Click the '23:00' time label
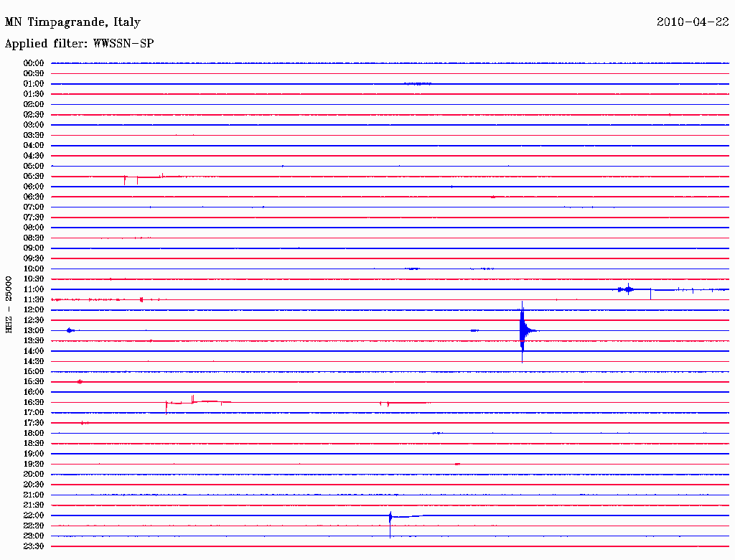735x560 pixels. (x=34, y=536)
